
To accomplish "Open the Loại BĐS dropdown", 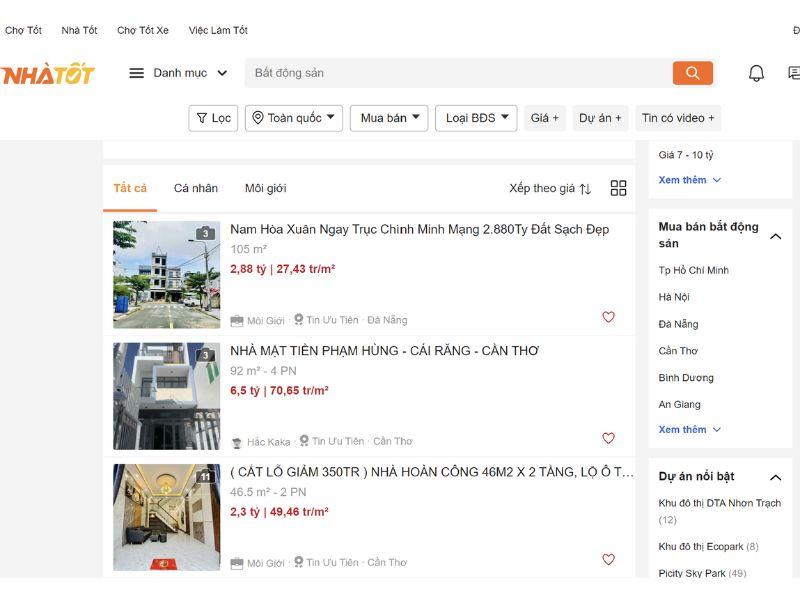I will [476, 118].
